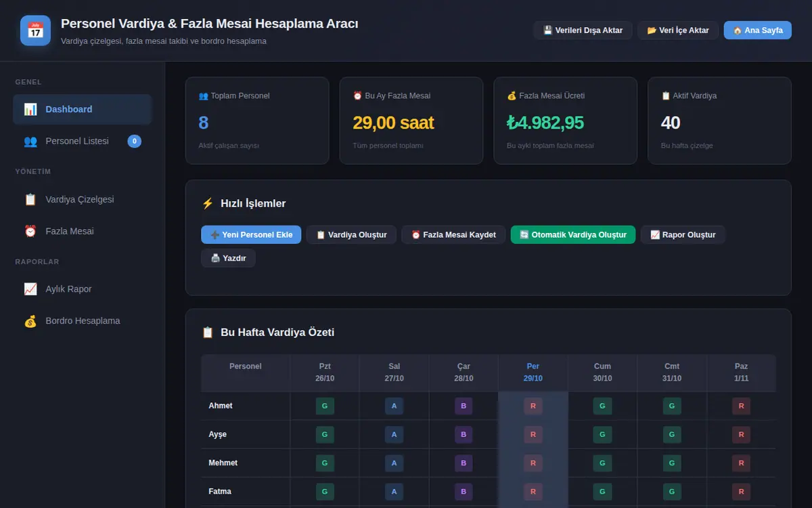Viewport: 812px width, 508px height.
Task: Click the calendar app logo icon
Action: (35, 30)
